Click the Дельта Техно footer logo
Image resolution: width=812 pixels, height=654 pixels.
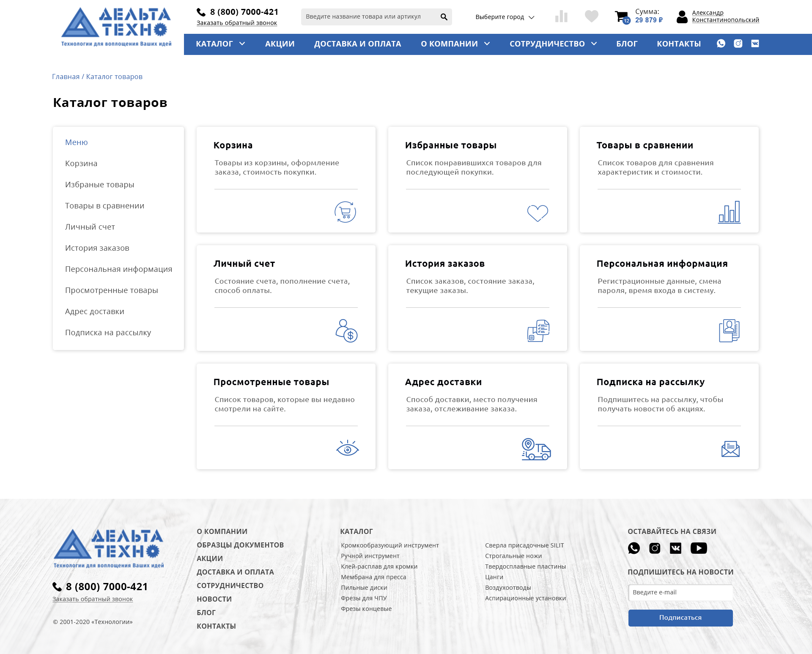point(109,548)
